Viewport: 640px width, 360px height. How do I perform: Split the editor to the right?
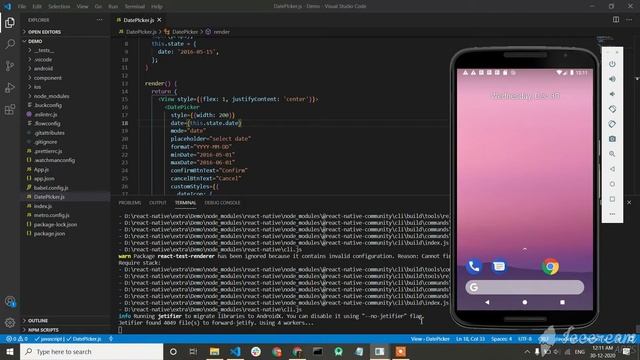pyautogui.click(x=616, y=20)
